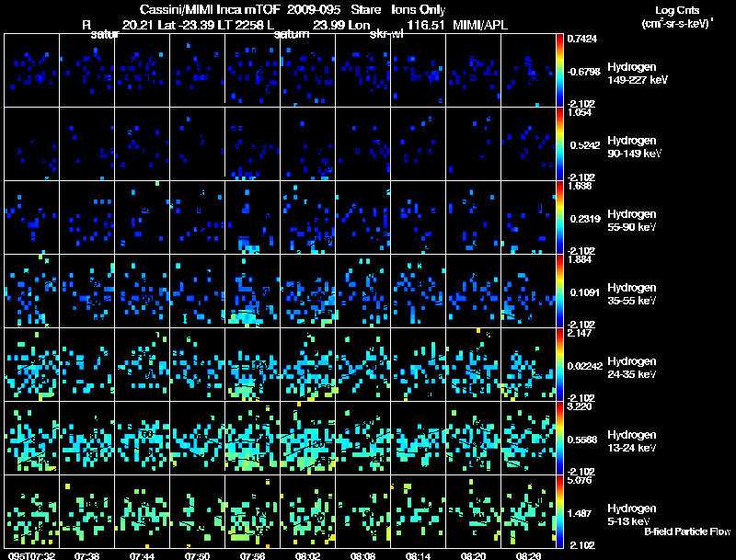Click the 095T07:32 start time label

[x=30, y=555]
